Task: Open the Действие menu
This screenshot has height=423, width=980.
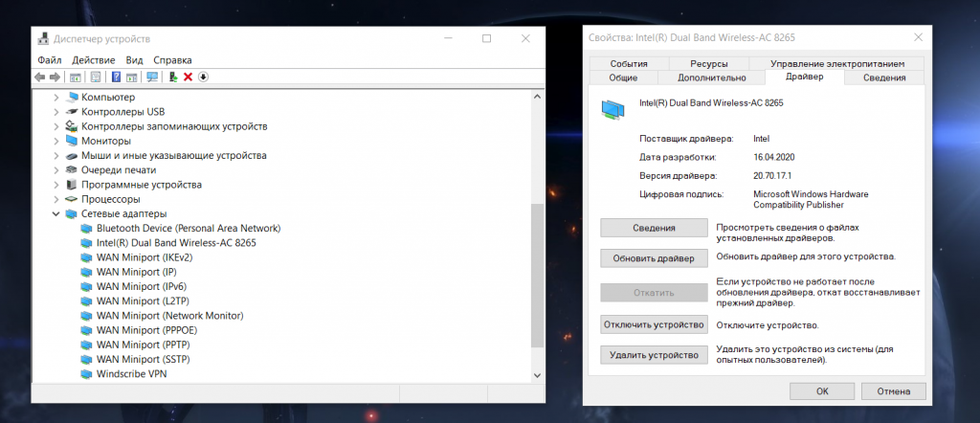Action: [93, 60]
